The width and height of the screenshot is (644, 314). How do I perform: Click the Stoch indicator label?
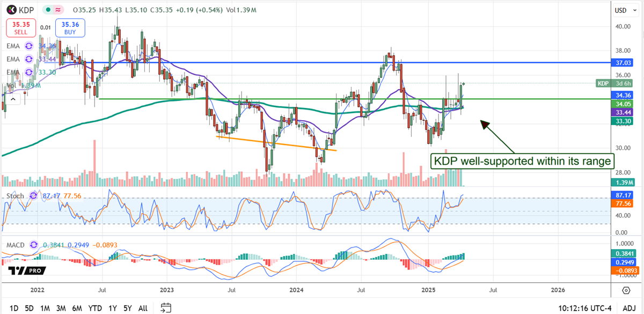pyautogui.click(x=16, y=196)
